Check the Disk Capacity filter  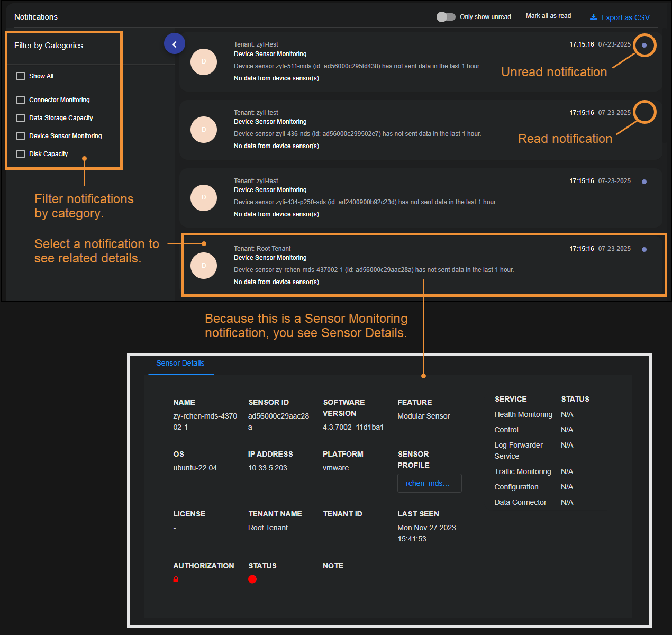coord(21,154)
